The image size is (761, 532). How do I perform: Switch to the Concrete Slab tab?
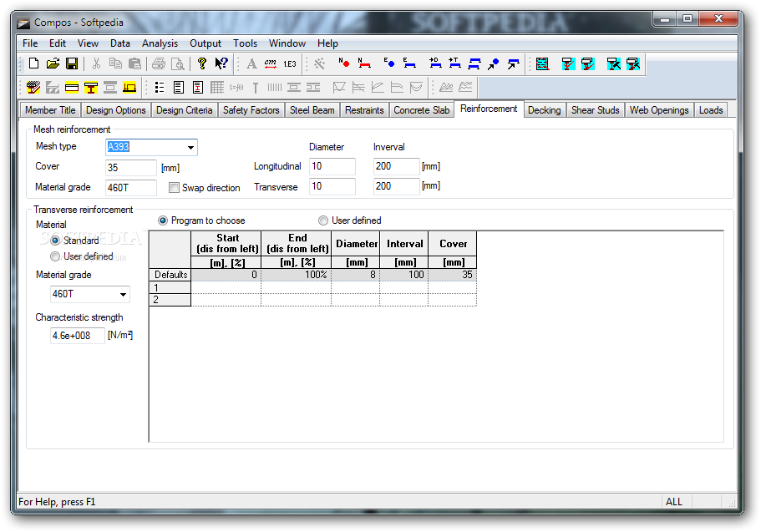421,110
